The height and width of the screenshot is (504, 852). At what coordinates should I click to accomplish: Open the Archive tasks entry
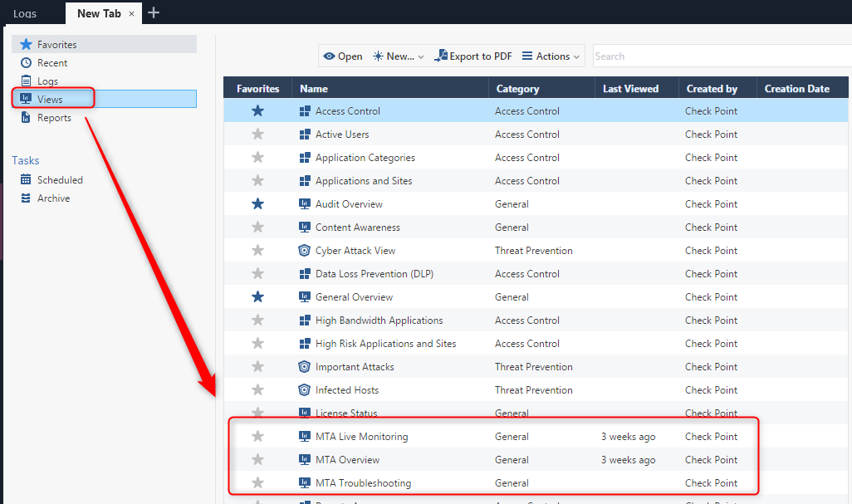point(53,198)
